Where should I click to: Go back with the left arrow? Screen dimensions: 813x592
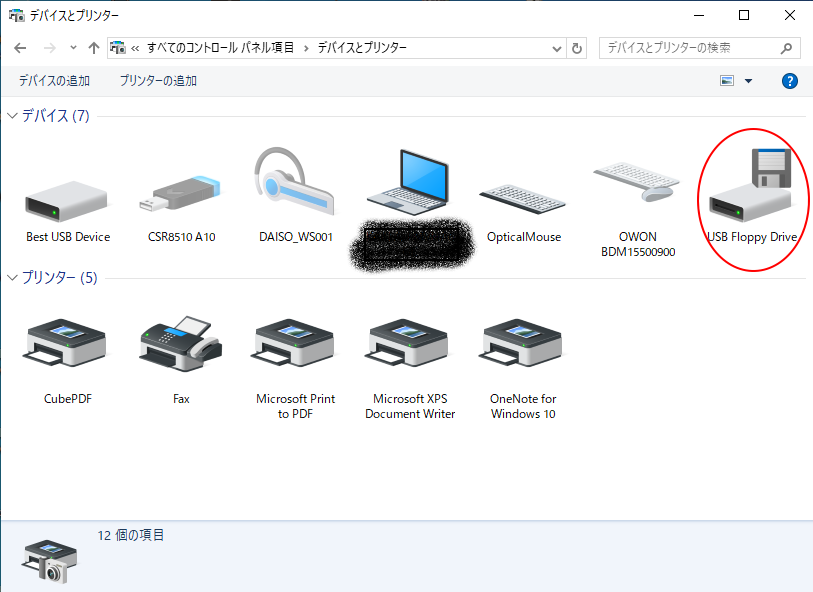(20, 48)
